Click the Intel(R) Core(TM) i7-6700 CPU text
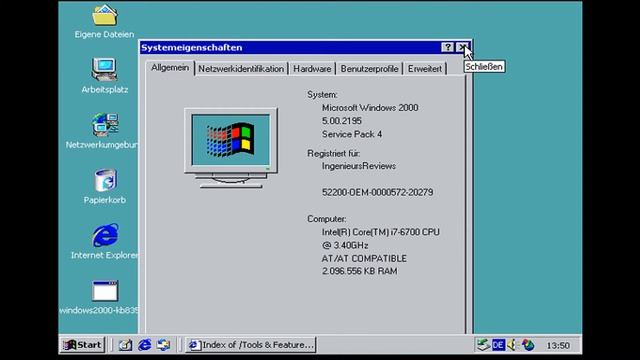Viewport: 640px width, 360px height. coord(380,232)
